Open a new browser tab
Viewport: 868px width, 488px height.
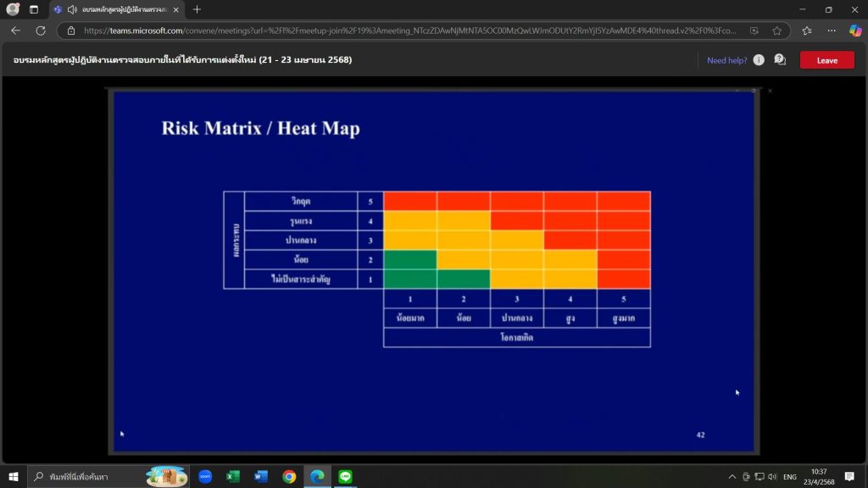197,9
